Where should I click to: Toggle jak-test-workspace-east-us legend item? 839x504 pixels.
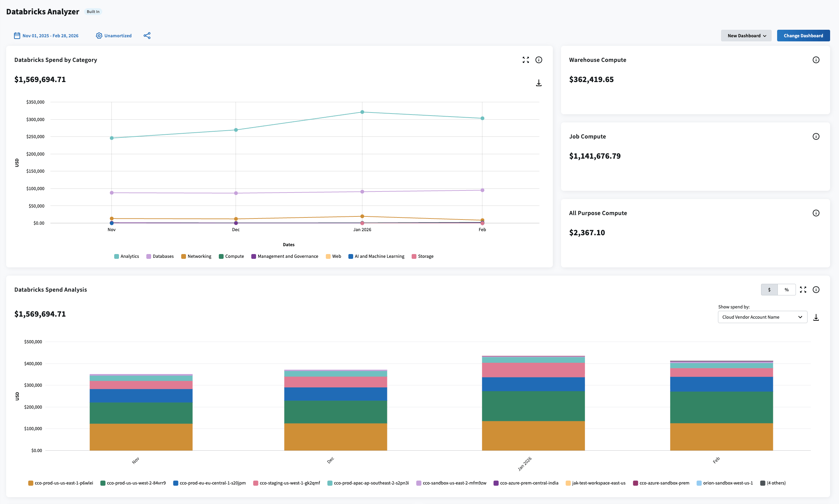[x=596, y=483]
